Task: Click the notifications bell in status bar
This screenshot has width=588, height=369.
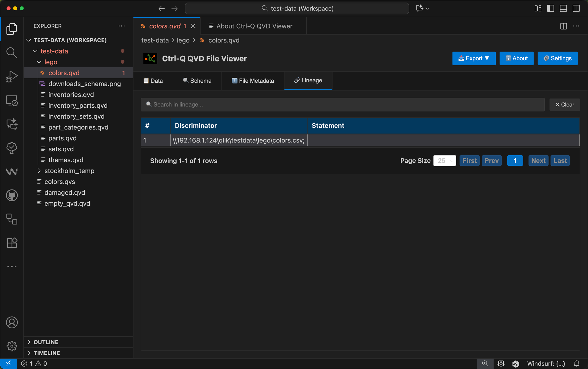Action: tap(577, 364)
